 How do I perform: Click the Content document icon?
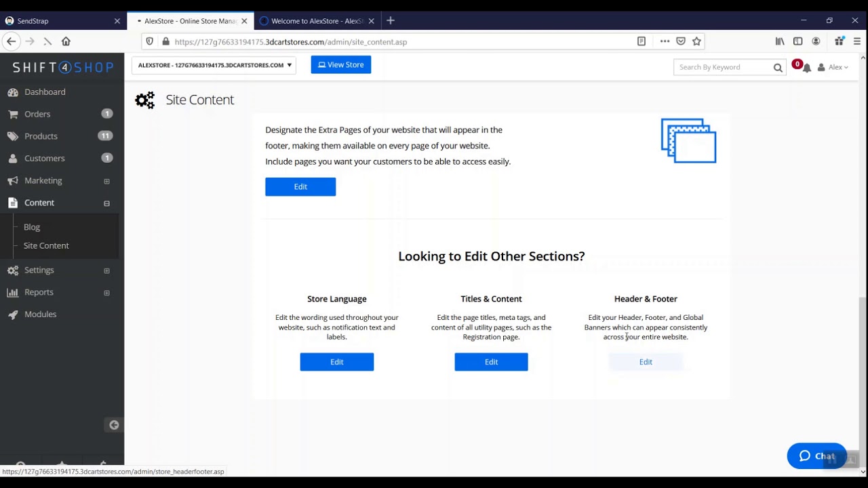point(13,203)
